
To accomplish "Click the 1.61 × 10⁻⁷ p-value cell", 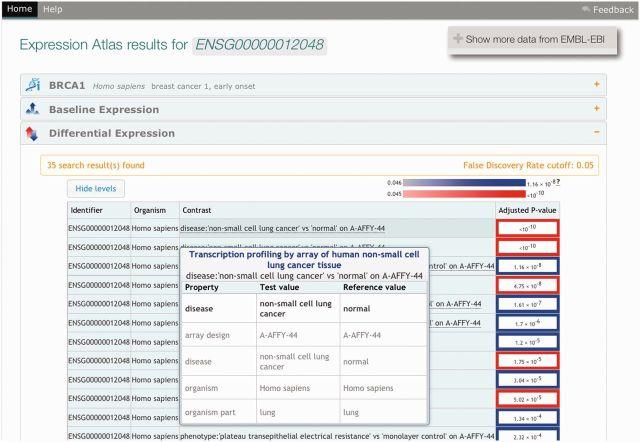I will (528, 304).
